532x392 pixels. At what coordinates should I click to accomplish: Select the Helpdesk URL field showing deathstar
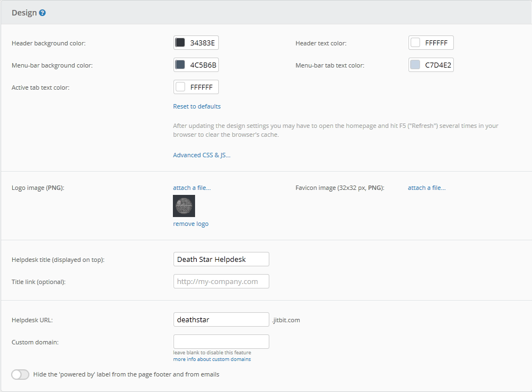(221, 319)
